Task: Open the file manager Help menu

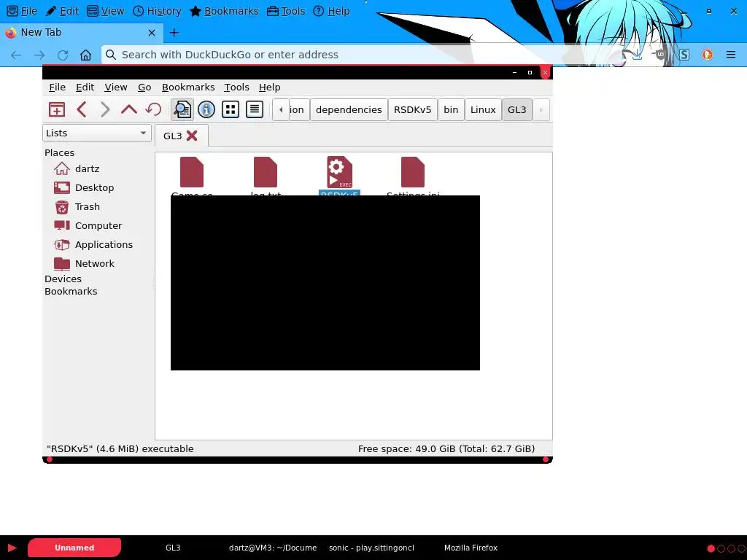Action: coord(270,87)
